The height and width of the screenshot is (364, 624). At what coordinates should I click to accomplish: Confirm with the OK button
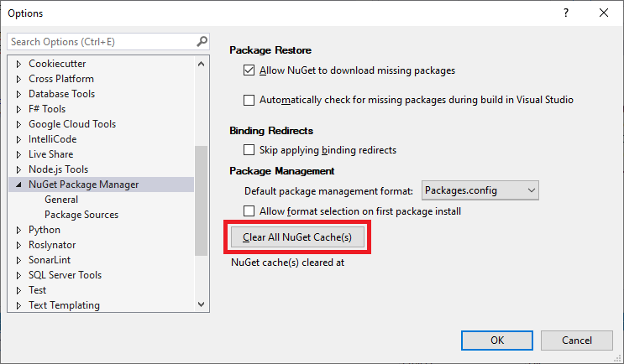pos(497,341)
